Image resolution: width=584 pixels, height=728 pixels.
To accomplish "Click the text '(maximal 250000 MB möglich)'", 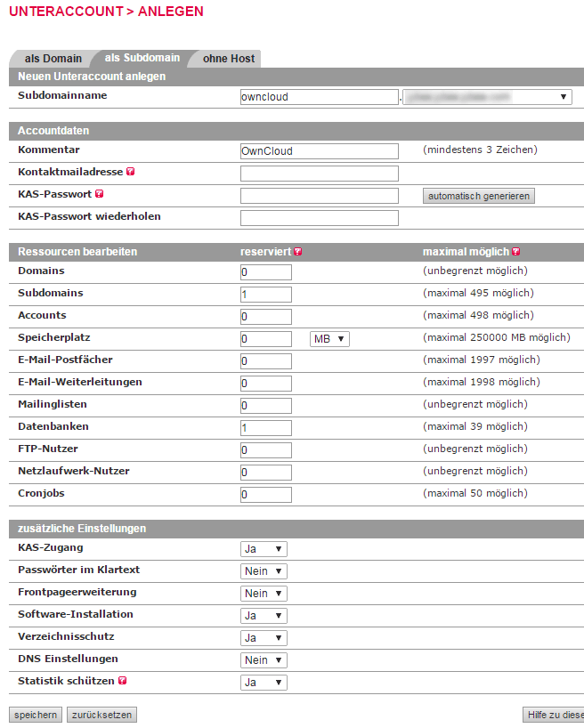I will pos(496,337).
